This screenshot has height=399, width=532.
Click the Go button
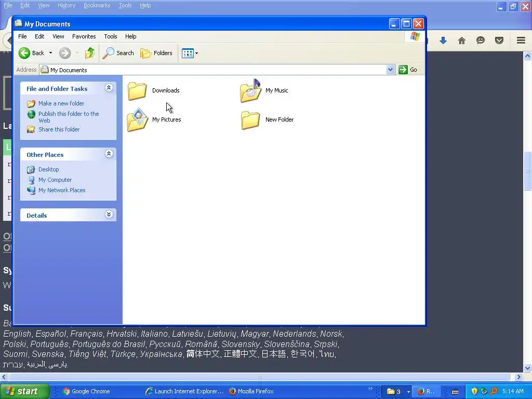408,70
